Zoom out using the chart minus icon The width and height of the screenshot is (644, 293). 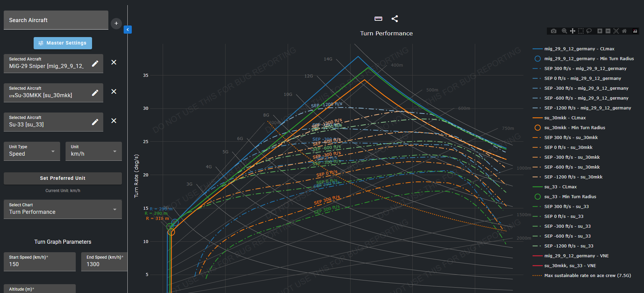608,31
